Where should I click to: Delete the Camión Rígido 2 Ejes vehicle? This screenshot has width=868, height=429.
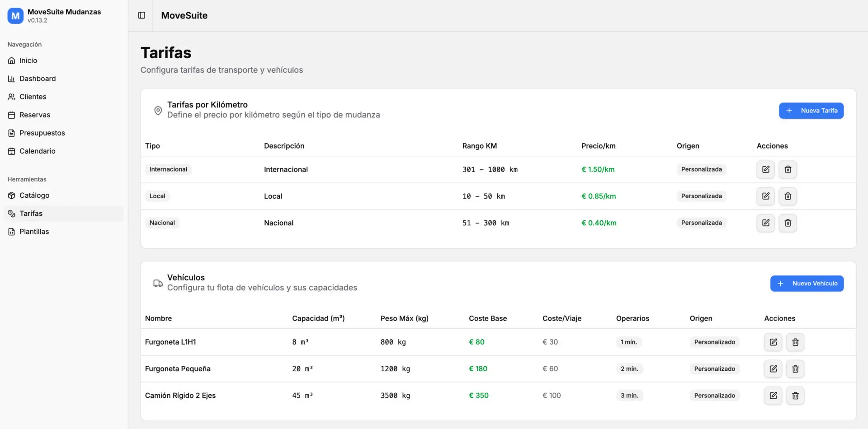point(795,395)
